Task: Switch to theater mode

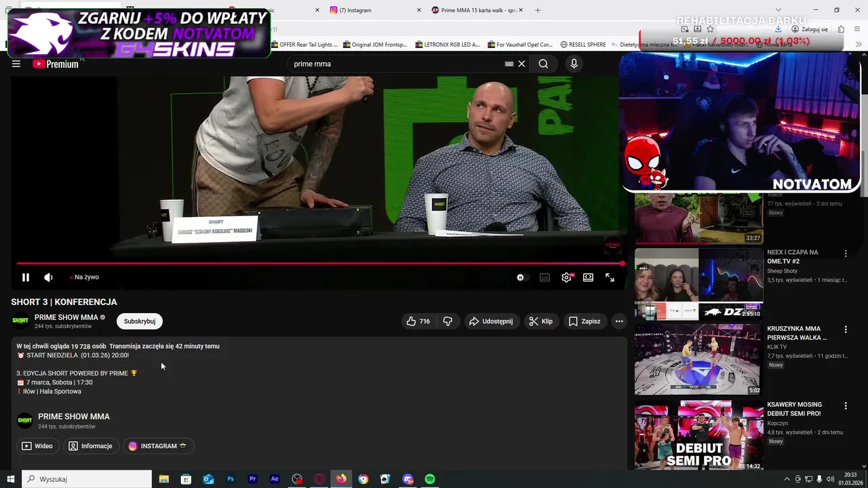Action: point(588,277)
